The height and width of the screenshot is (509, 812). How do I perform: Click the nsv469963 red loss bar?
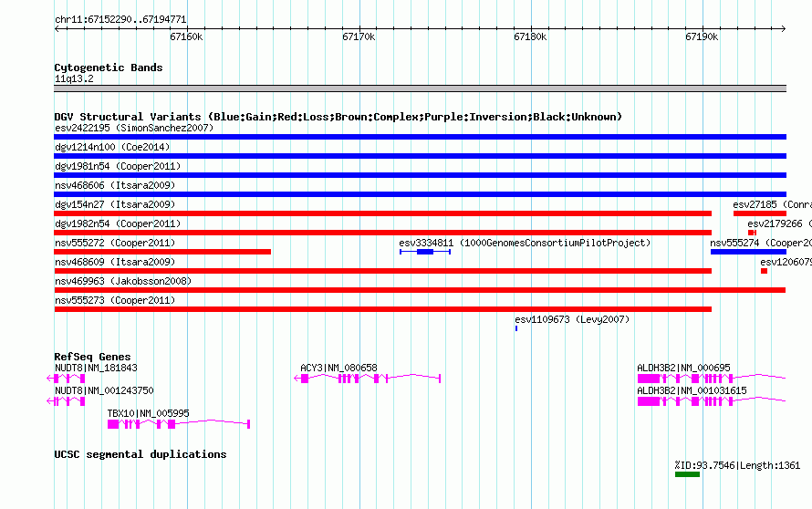420,290
